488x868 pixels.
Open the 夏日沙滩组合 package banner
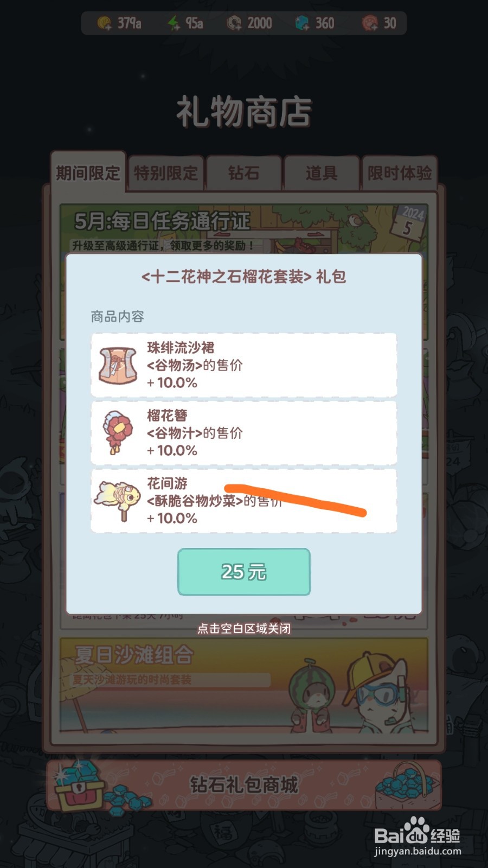click(x=244, y=685)
